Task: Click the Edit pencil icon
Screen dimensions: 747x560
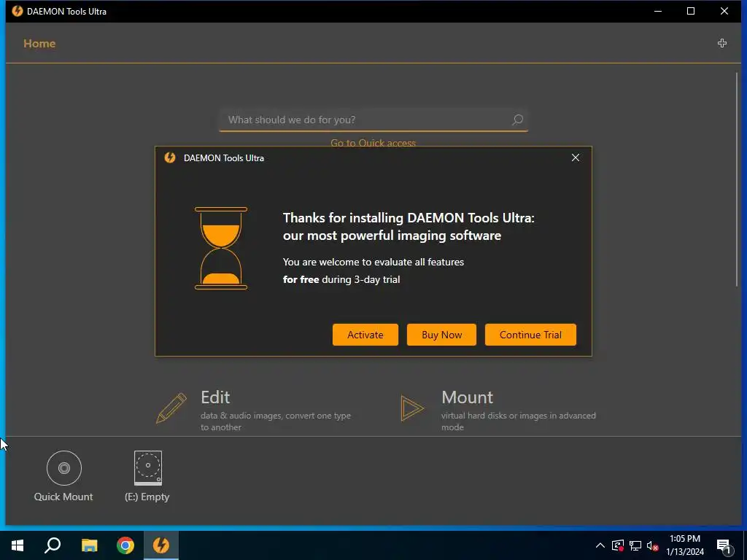Action: point(171,408)
